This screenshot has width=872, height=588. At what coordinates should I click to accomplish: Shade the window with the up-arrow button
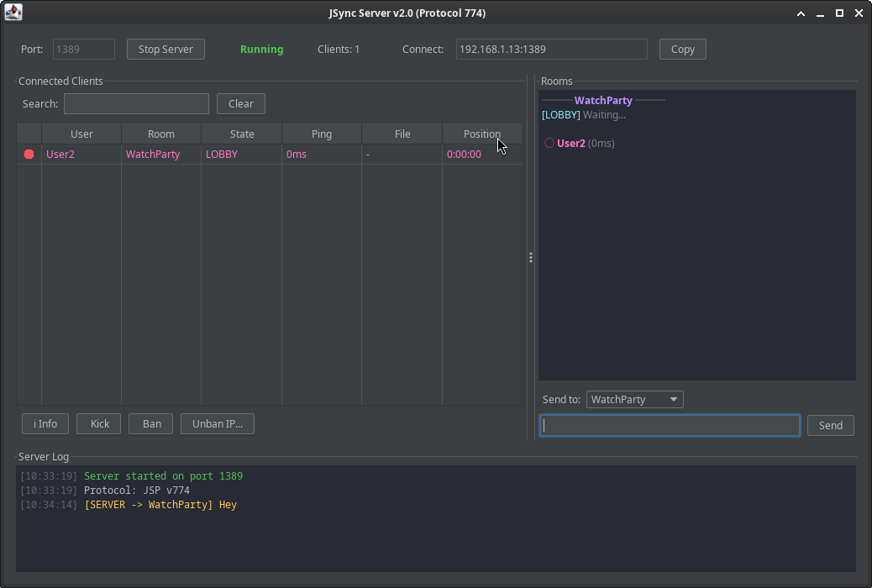(801, 13)
